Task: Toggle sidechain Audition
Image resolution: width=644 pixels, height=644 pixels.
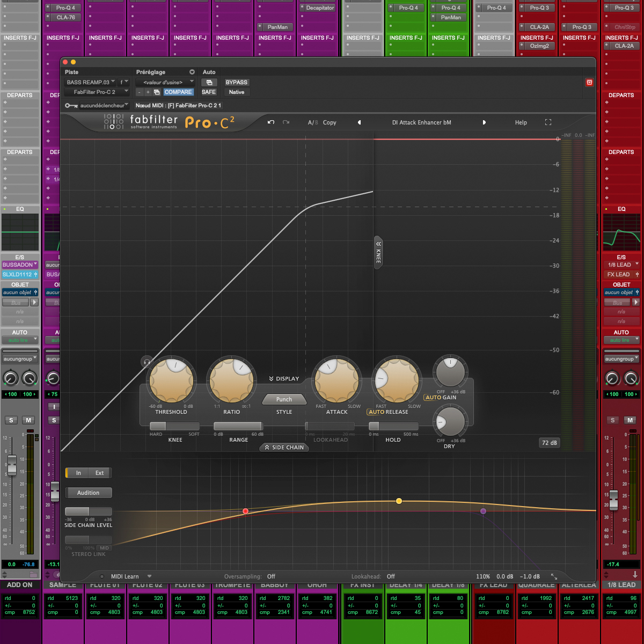Action: pos(88,493)
